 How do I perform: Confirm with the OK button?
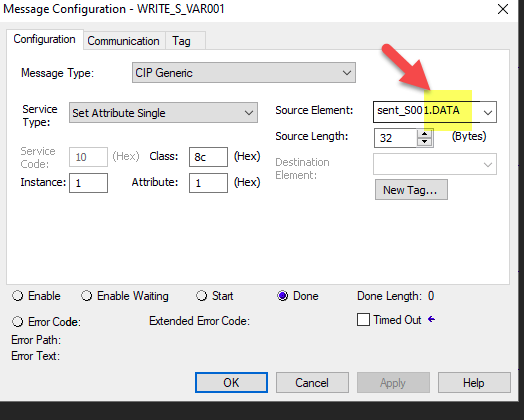click(231, 383)
